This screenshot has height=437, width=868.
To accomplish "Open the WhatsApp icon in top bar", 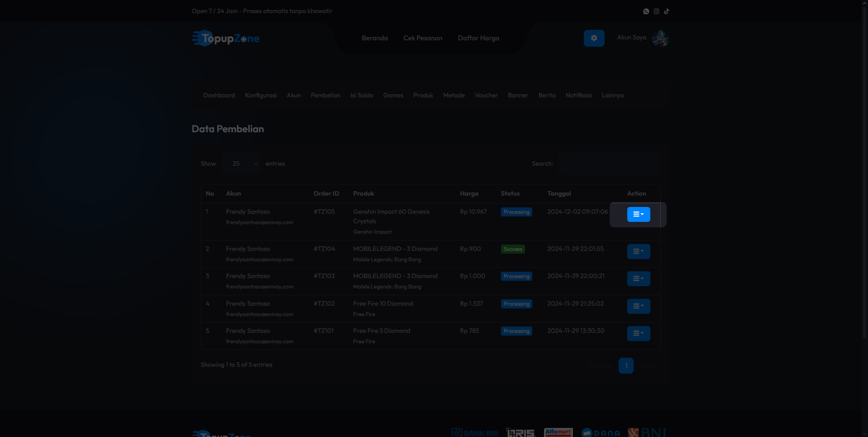I will 646,11.
